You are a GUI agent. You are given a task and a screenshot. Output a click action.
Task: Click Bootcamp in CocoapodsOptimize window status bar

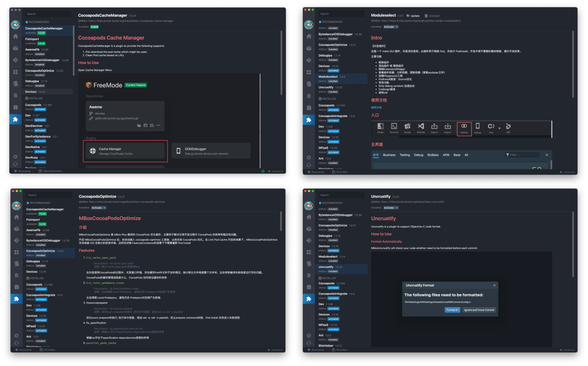point(23,350)
